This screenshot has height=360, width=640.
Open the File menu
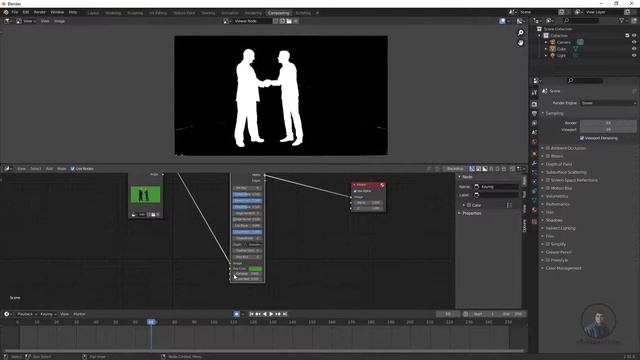pos(15,12)
